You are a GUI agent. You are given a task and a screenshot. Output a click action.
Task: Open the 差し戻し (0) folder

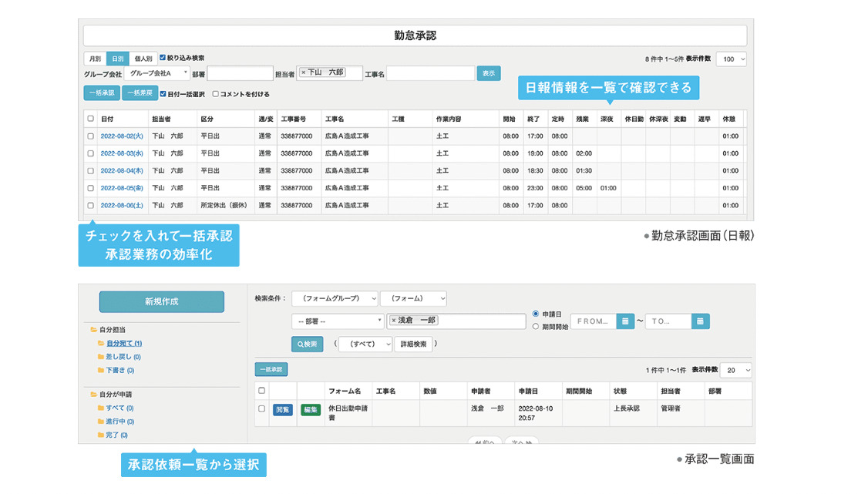coord(123,357)
